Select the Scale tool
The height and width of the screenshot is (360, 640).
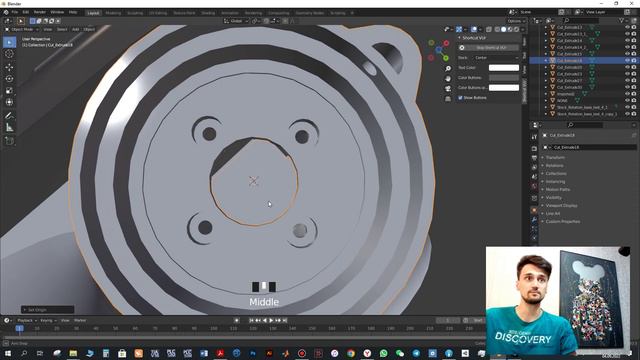9,90
